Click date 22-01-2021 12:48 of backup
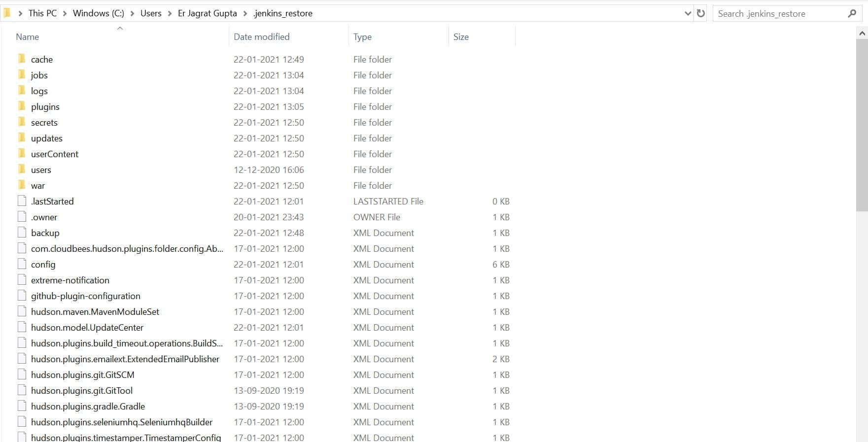 pos(269,233)
